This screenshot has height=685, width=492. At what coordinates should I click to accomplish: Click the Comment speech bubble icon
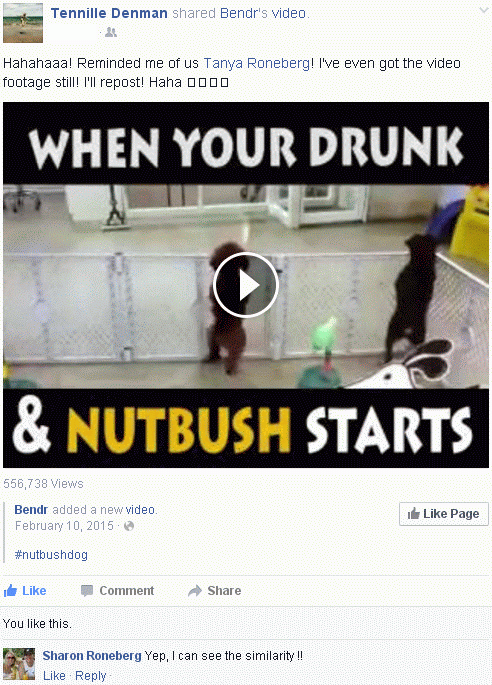click(87, 591)
